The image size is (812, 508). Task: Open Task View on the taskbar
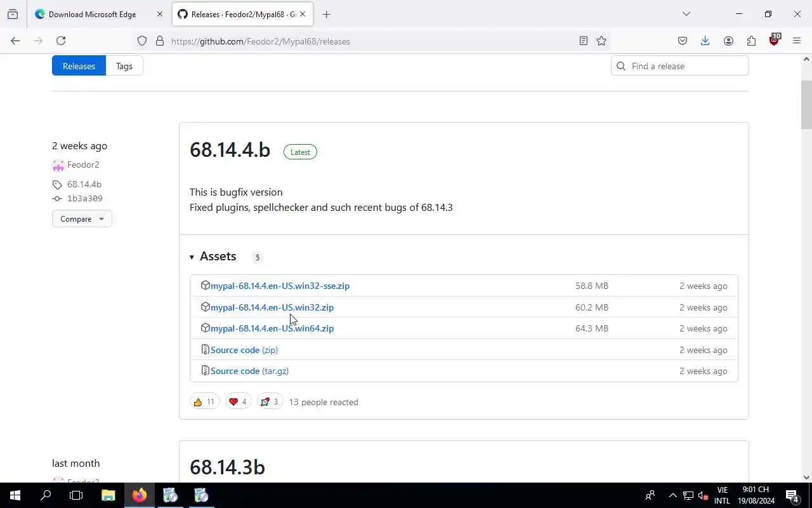[76, 495]
